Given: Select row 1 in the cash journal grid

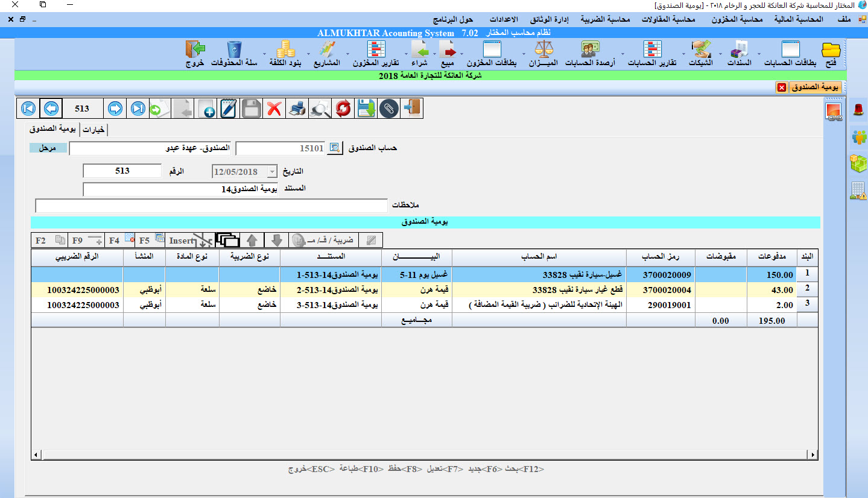Looking at the screenshot, I should pyautogui.click(x=807, y=274).
